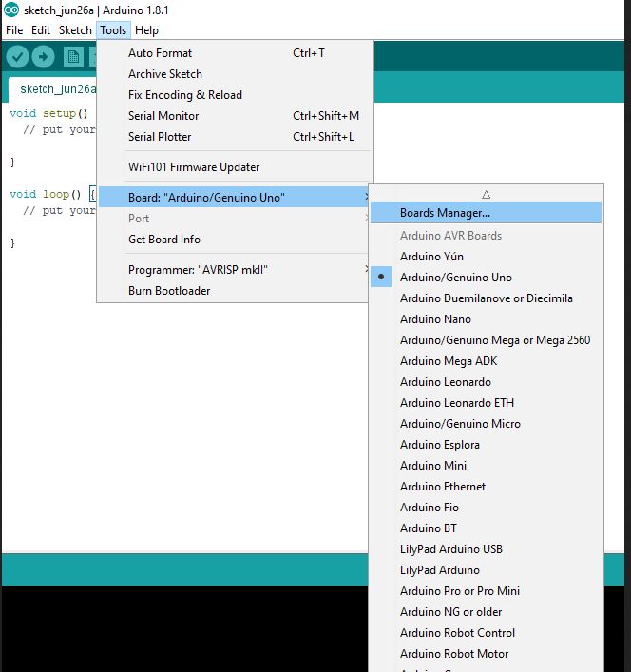Choose Archive Sketch
Viewport: 631px width, 672px height.
point(235,74)
